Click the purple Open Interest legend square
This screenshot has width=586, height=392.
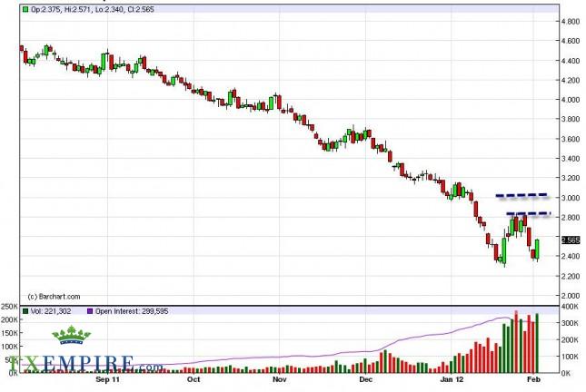coord(90,311)
